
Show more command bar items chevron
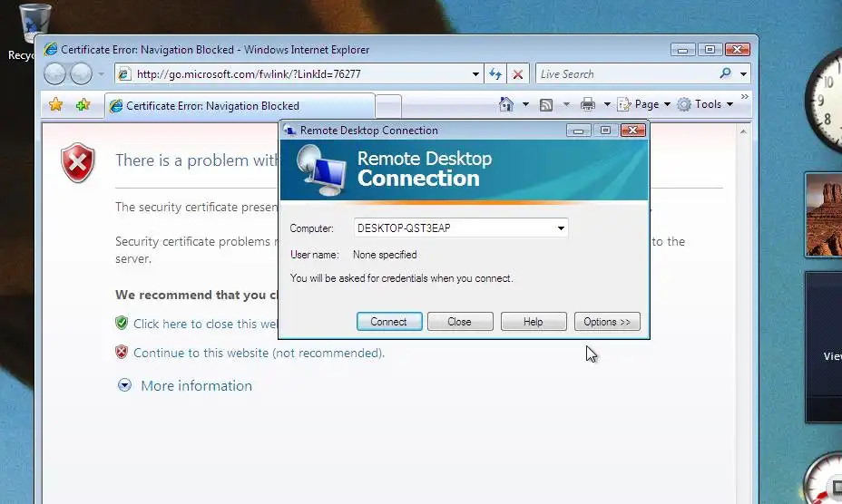tap(744, 97)
